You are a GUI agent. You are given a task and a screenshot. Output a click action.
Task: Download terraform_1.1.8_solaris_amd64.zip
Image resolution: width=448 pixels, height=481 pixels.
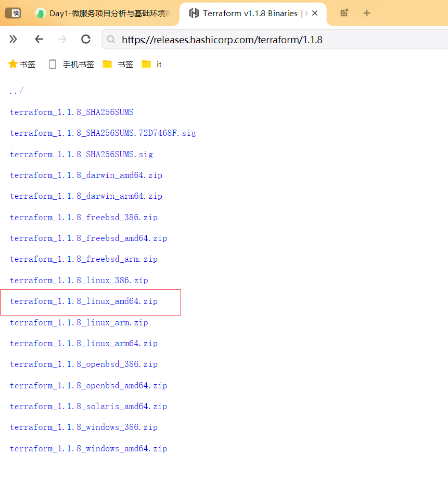[88, 406]
